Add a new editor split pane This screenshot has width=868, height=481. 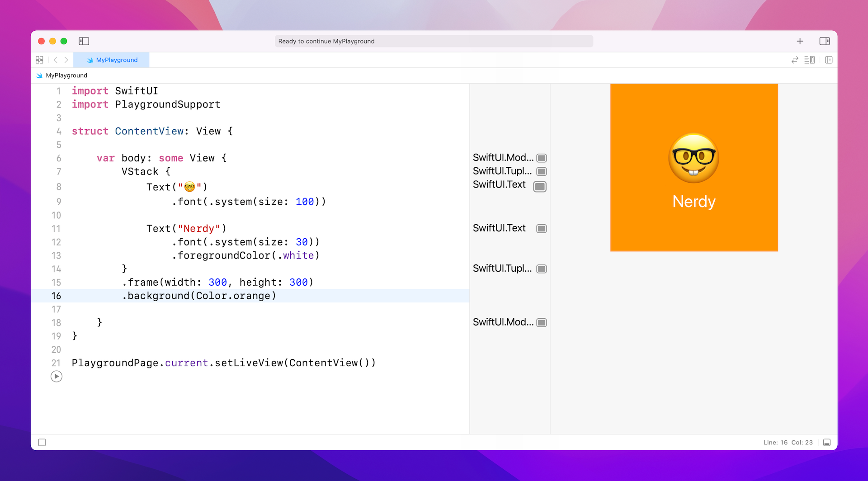click(x=829, y=59)
